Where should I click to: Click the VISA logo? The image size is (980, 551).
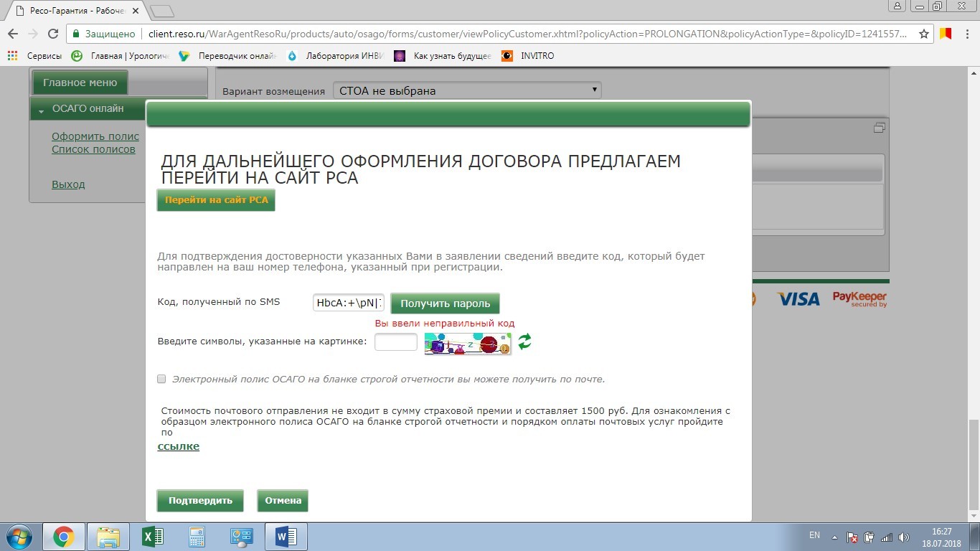click(x=798, y=298)
